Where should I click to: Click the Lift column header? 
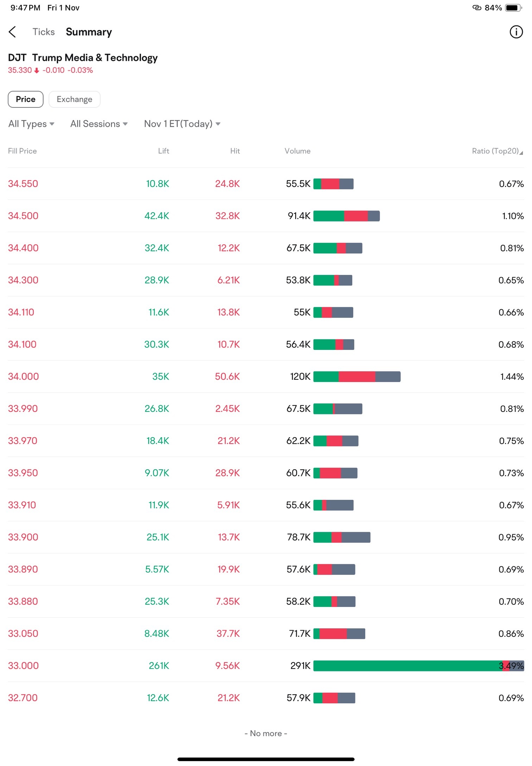click(164, 151)
